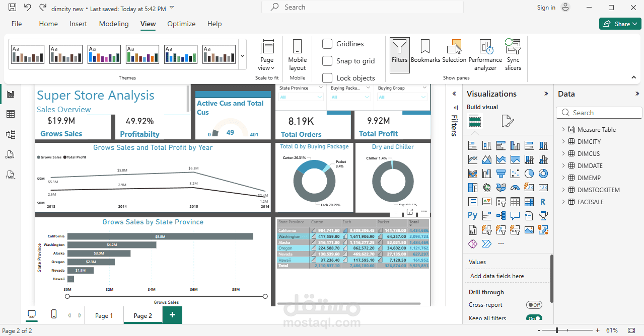Collapse the Visualizations pane

click(546, 94)
